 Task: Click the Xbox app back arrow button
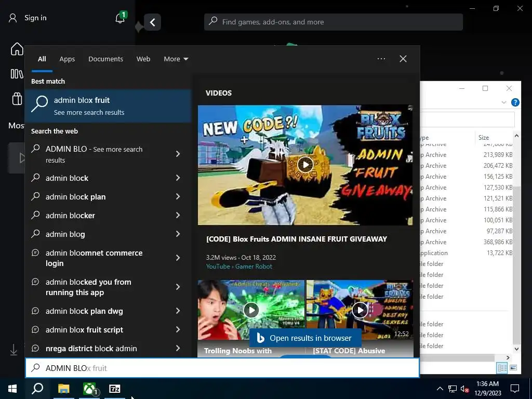(152, 22)
